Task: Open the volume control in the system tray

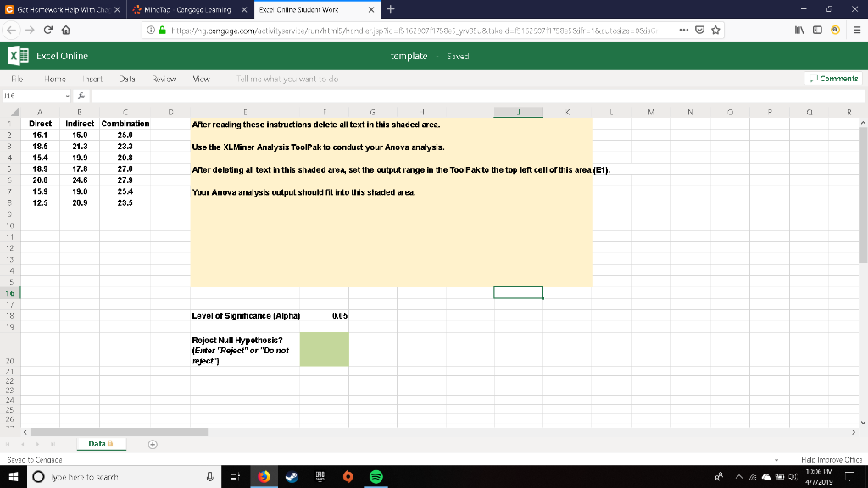Action: (x=793, y=476)
